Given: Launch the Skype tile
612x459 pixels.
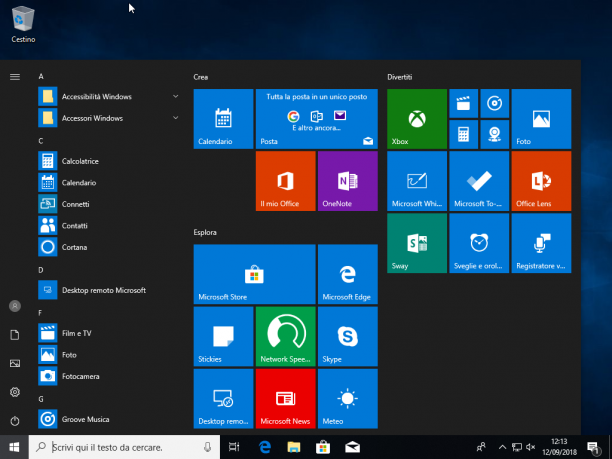Looking at the screenshot, I should pos(348,336).
